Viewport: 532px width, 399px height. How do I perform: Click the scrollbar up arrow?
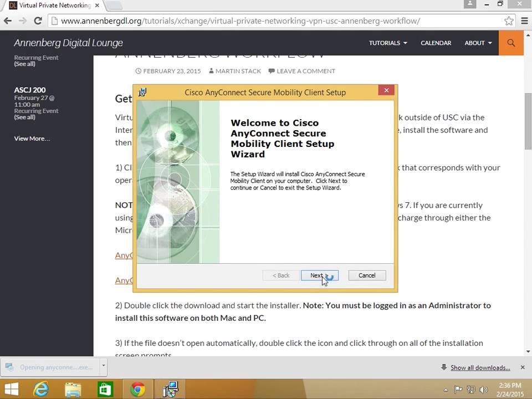(x=528, y=35)
